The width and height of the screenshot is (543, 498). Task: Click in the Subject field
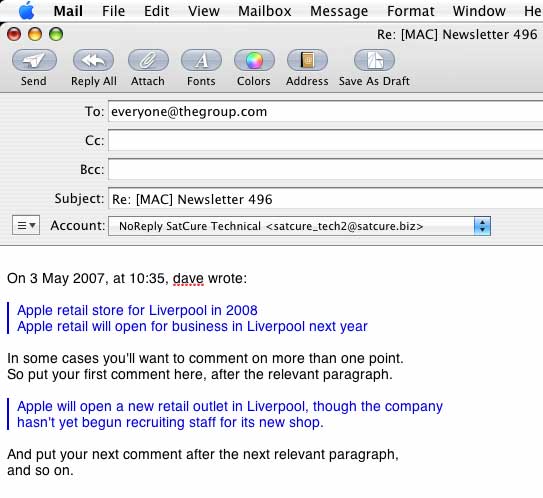point(326,199)
